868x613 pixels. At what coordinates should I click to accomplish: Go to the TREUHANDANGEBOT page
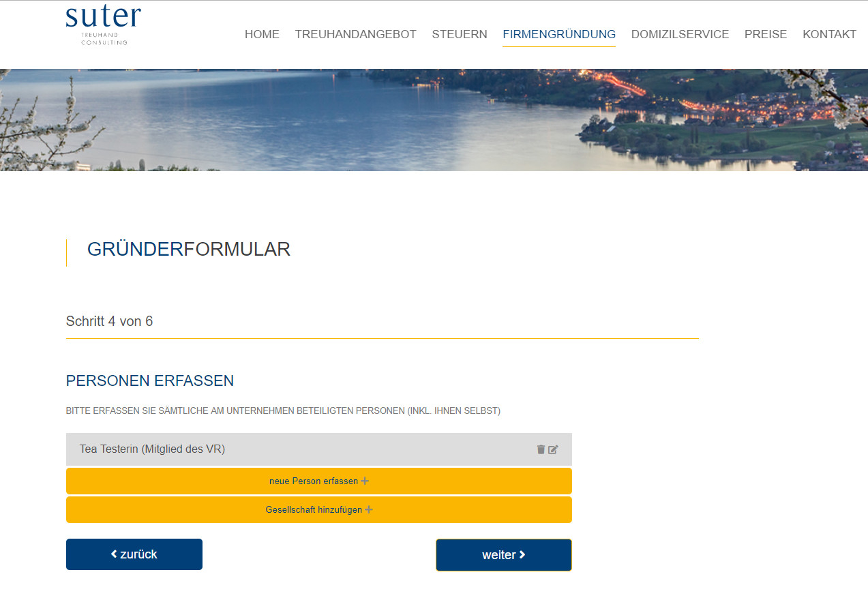coord(355,34)
